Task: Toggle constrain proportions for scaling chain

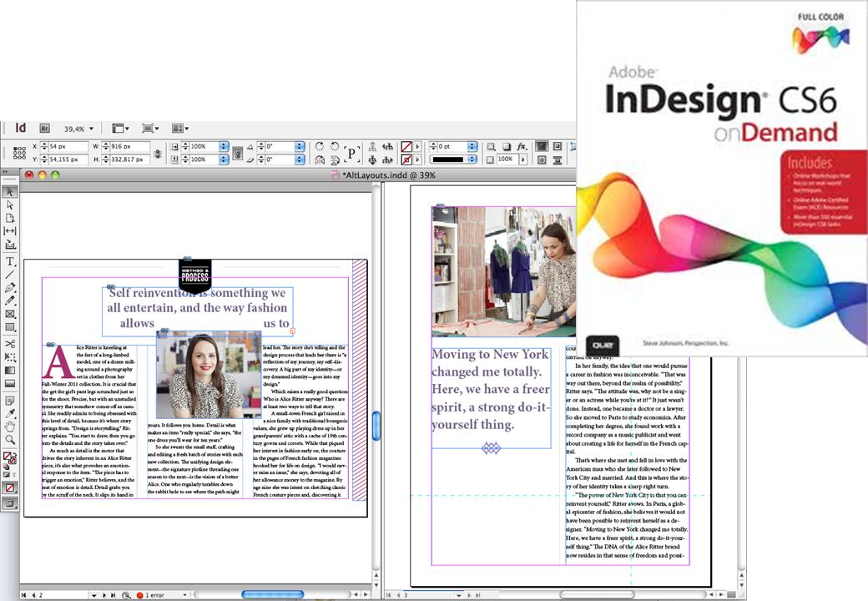Action: click(238, 154)
